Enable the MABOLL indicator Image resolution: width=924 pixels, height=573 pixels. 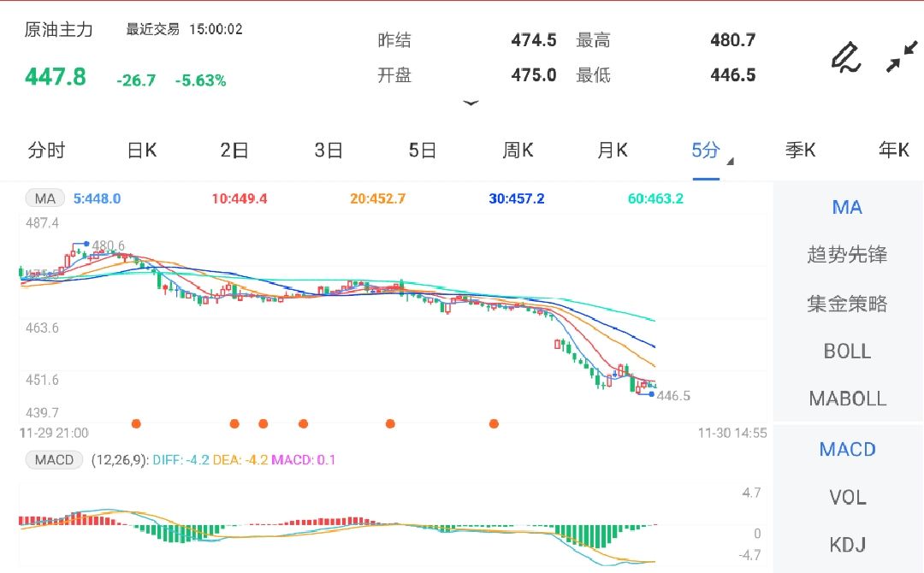[847, 399]
